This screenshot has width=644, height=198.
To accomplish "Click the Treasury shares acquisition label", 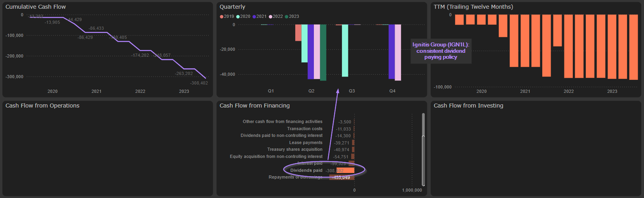I will coord(294,150).
